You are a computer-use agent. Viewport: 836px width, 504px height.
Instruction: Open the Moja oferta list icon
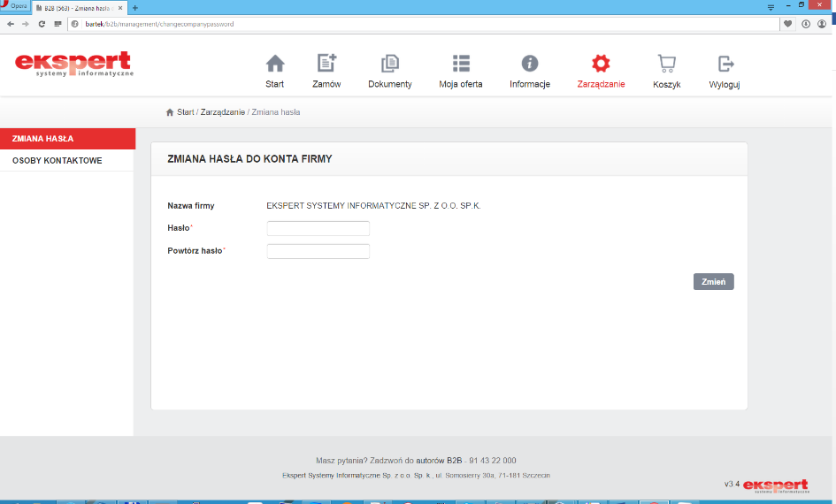(x=461, y=63)
